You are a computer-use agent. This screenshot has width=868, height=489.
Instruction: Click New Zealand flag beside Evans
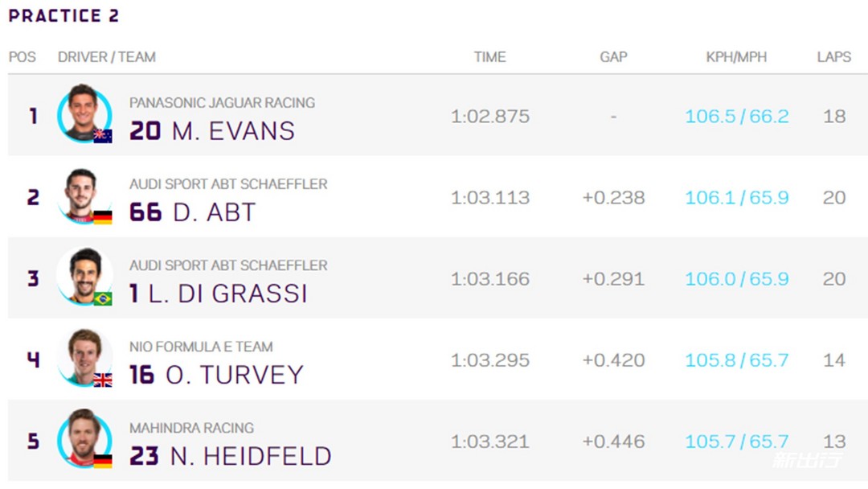103,136
